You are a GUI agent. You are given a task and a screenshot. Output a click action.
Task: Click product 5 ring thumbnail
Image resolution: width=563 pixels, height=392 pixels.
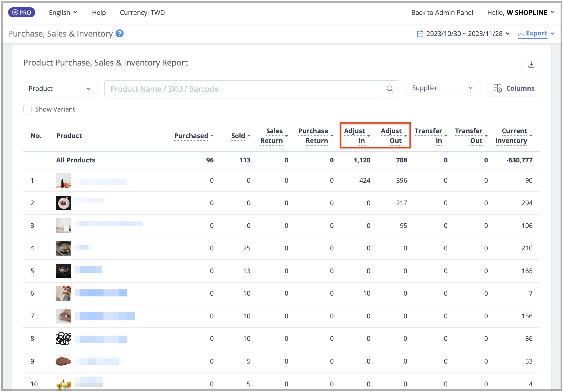click(x=64, y=271)
